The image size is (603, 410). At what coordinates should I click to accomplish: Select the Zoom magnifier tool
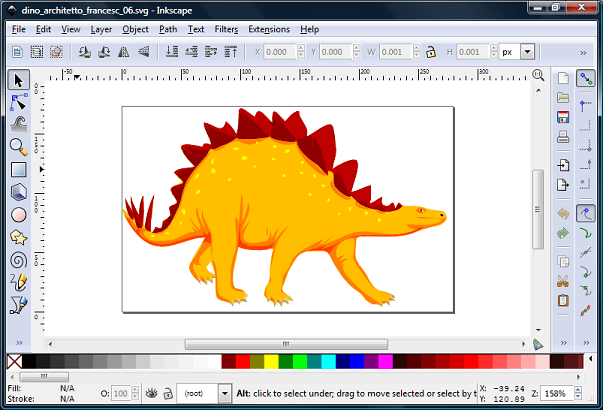(x=18, y=147)
